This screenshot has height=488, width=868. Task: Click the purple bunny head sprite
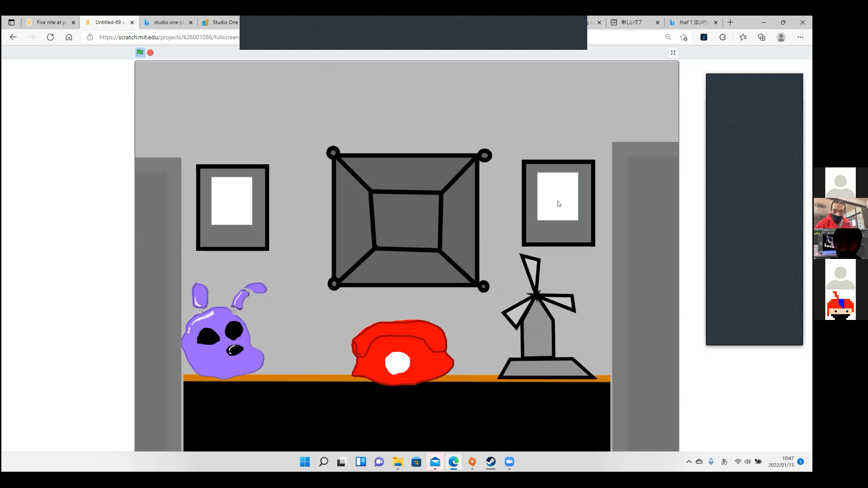pos(223,330)
